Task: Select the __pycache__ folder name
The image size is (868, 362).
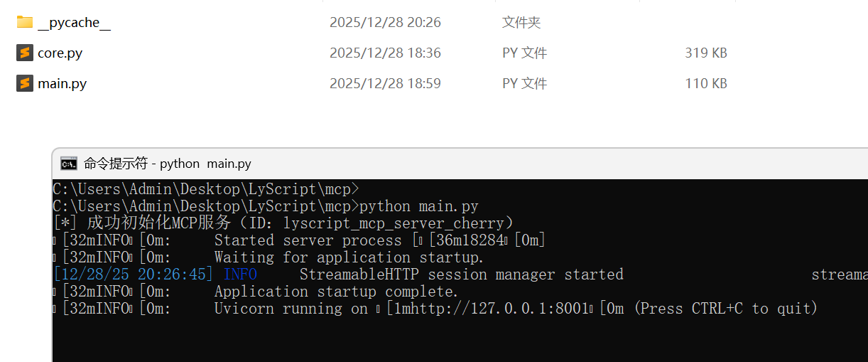Action: pyautogui.click(x=74, y=23)
